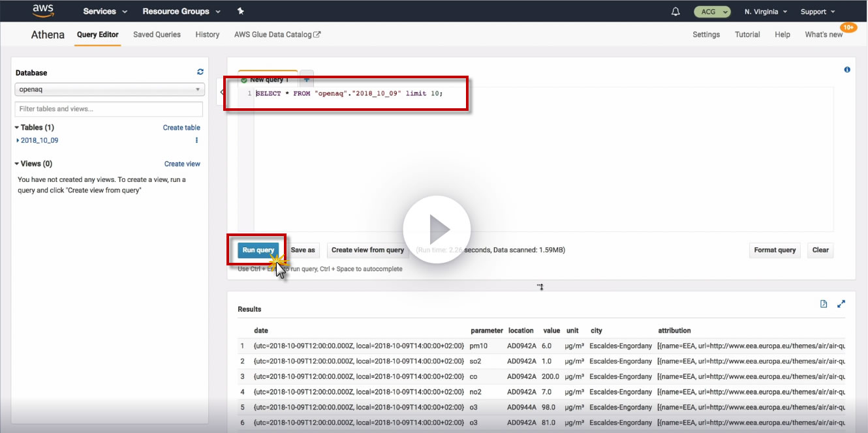The height and width of the screenshot is (433, 868).
Task: Select the co parameter cell
Action: point(473,376)
